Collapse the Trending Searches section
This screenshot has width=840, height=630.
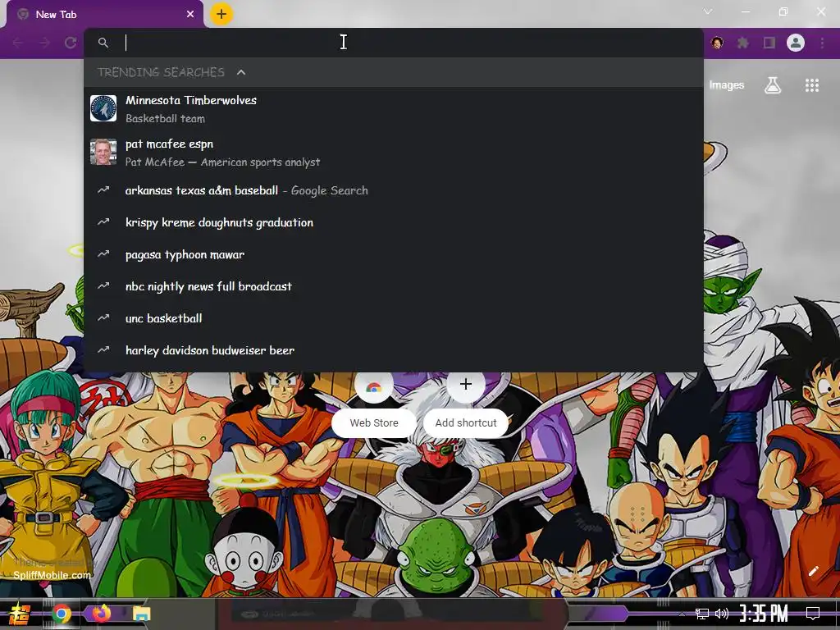coord(241,72)
